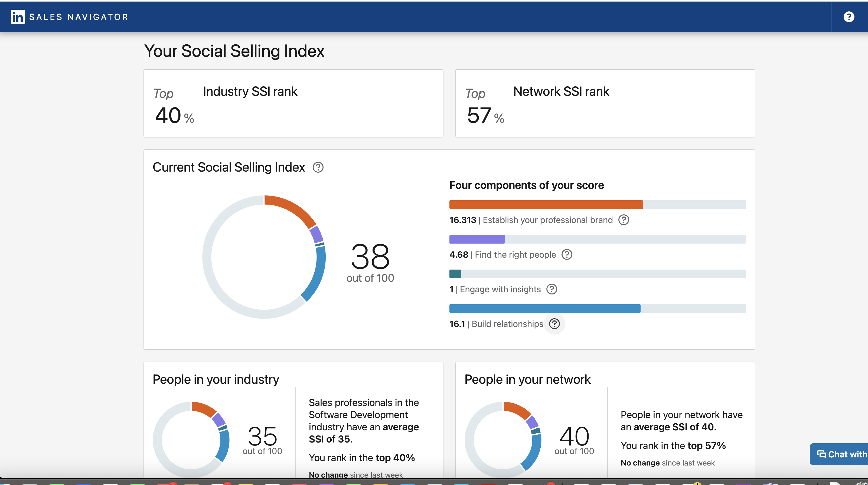
Task: Click the Chat with button
Action: point(839,454)
